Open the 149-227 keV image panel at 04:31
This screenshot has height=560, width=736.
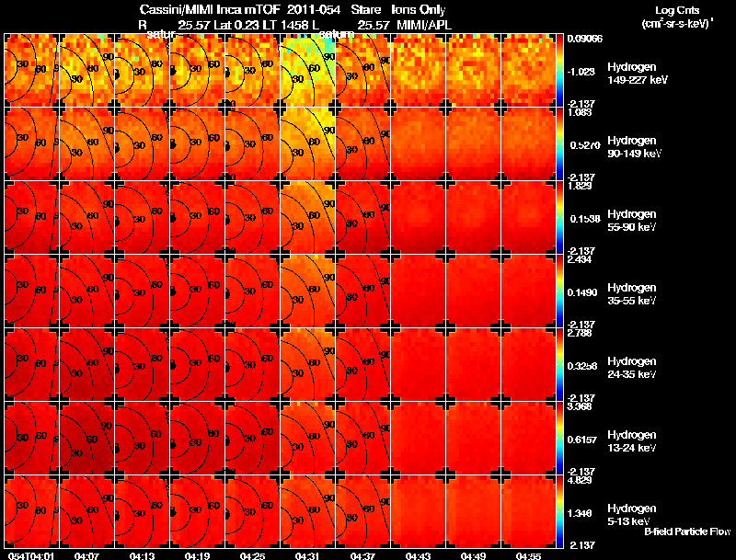307,70
